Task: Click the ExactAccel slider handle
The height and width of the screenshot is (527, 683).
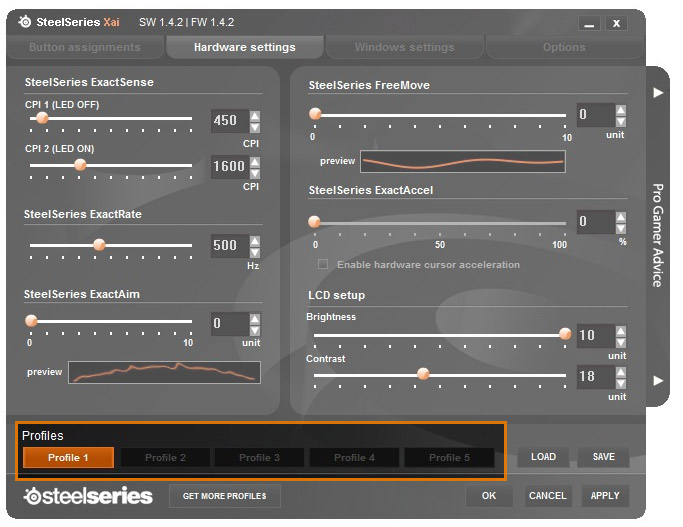Action: [314, 222]
